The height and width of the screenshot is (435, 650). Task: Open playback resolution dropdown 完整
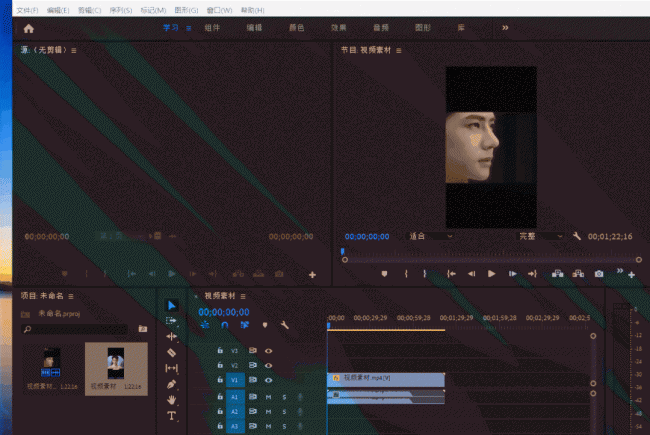pos(540,236)
